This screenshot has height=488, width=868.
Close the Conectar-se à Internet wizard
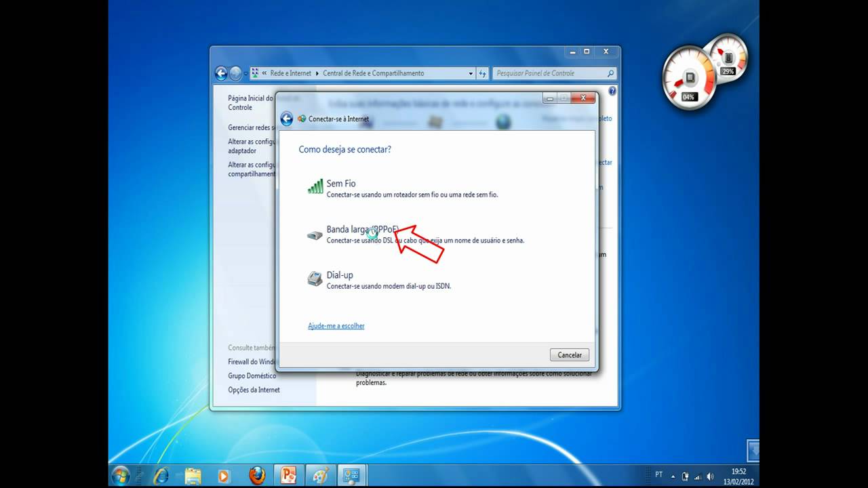coord(583,98)
